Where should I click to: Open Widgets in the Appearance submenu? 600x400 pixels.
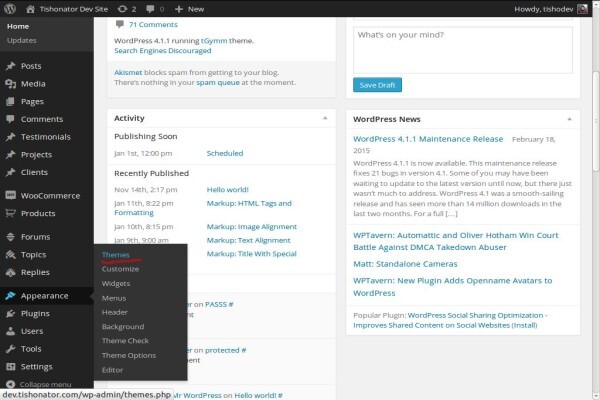[116, 284]
